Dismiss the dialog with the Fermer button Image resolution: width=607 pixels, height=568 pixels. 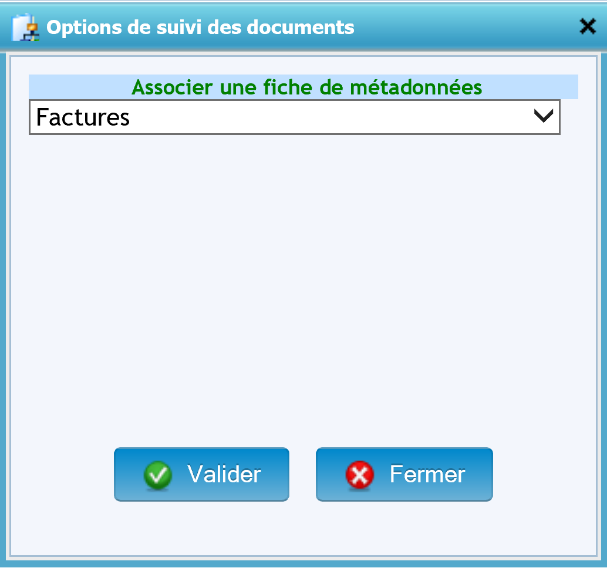404,474
